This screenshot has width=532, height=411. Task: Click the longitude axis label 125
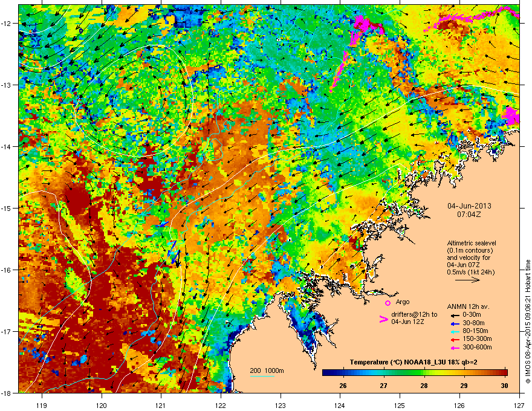coord(400,405)
